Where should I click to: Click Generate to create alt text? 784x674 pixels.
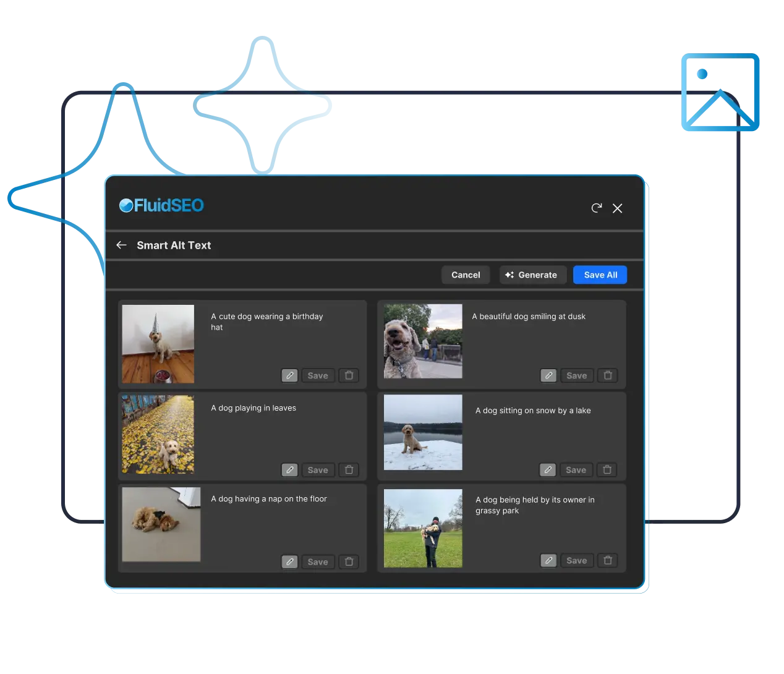coord(532,275)
